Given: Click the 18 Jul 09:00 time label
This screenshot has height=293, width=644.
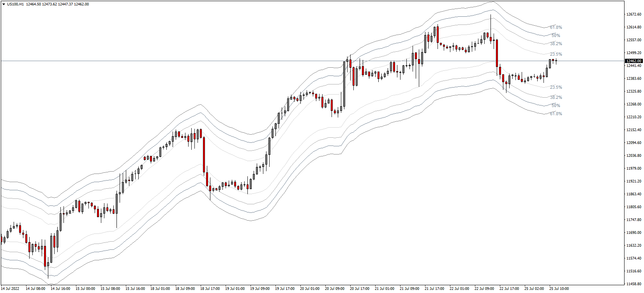Looking at the screenshot, I should [x=185, y=289].
